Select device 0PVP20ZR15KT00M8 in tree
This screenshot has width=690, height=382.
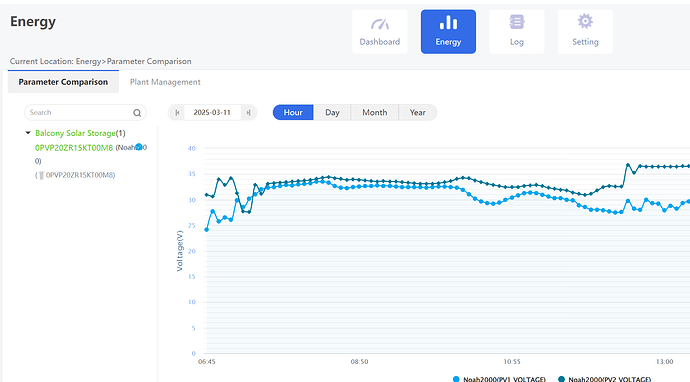pos(74,148)
